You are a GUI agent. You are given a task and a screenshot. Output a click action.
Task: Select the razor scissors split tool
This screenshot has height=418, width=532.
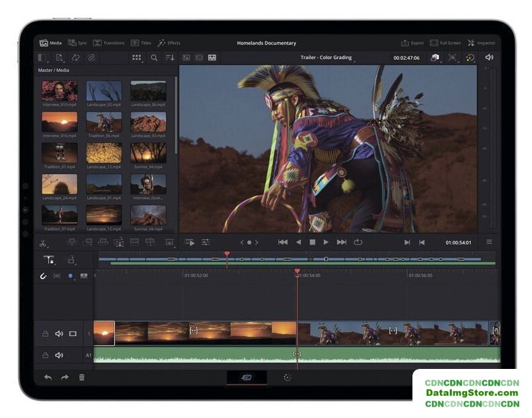click(43, 243)
